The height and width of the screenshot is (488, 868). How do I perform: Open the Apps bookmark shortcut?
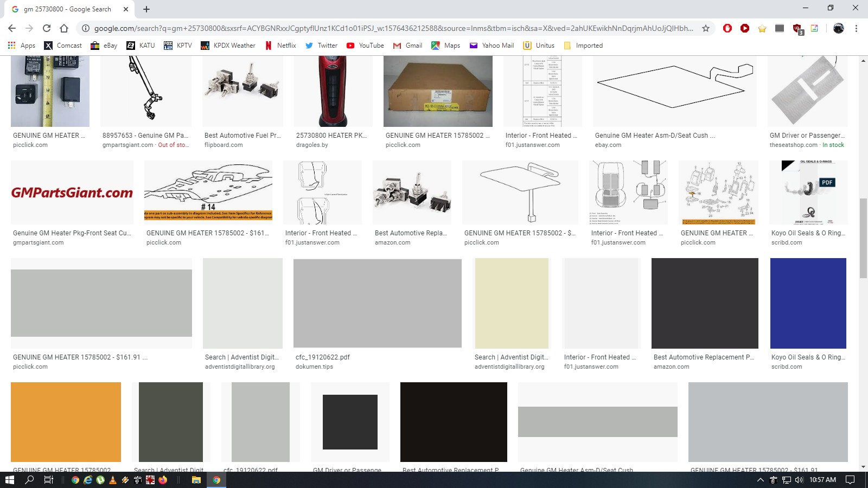click(22, 46)
